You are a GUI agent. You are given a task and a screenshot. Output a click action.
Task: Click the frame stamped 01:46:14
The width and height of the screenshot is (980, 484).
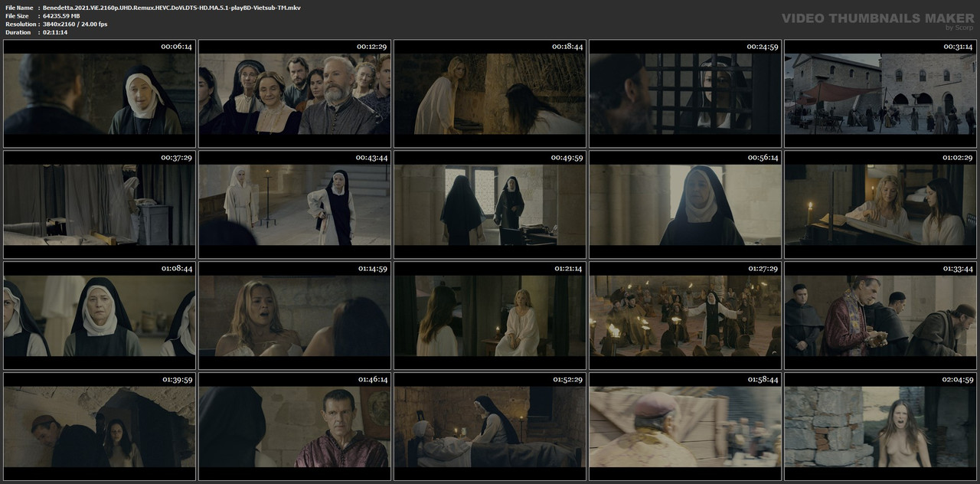[x=294, y=427]
